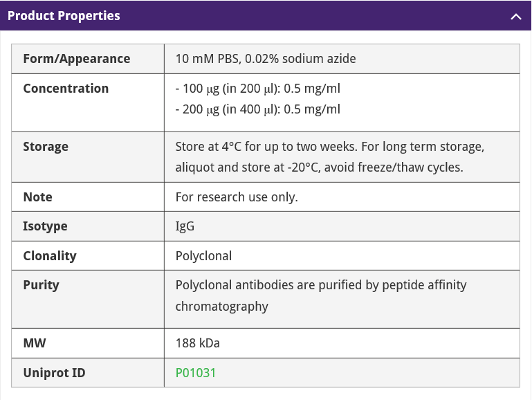The height and width of the screenshot is (400, 532).
Task: Click the For research use only text
Action: pyautogui.click(x=237, y=197)
